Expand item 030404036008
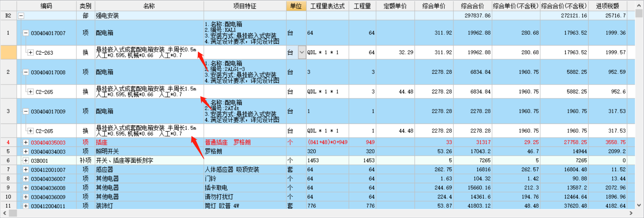 tap(26, 188)
